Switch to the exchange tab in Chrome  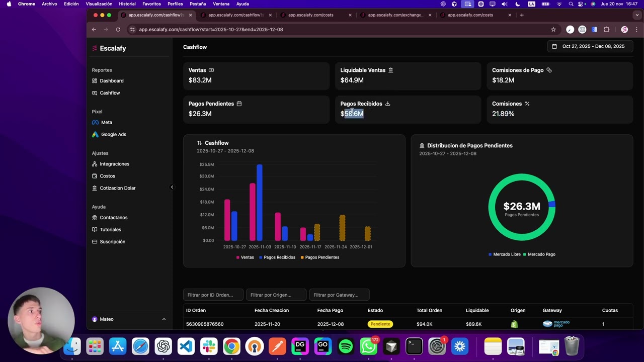(x=395, y=15)
